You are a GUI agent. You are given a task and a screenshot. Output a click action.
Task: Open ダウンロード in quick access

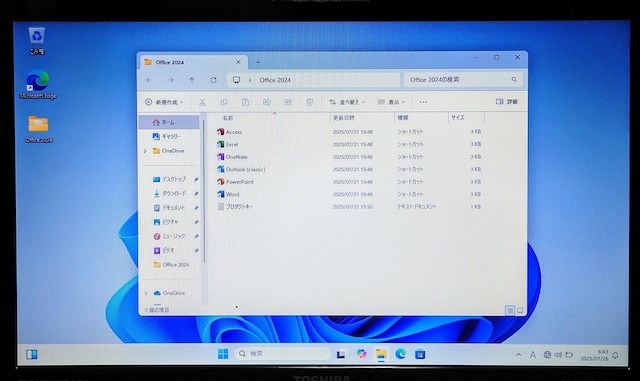point(171,194)
